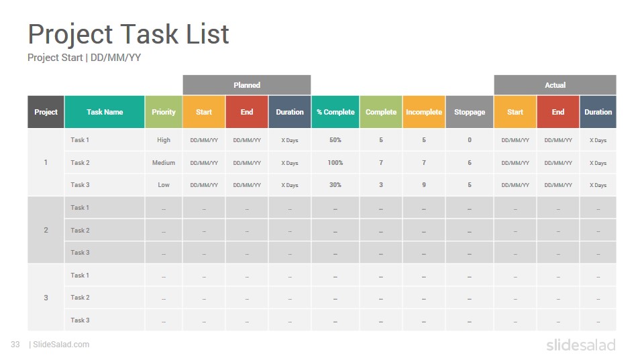Click the Project 2 number cell
The width and height of the screenshot is (644, 362).
[x=46, y=230]
